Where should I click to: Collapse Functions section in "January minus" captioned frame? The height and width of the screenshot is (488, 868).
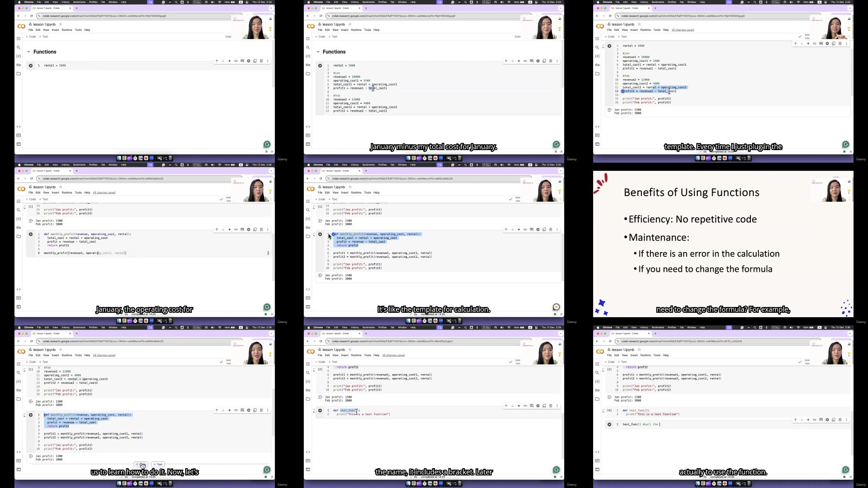318,52
